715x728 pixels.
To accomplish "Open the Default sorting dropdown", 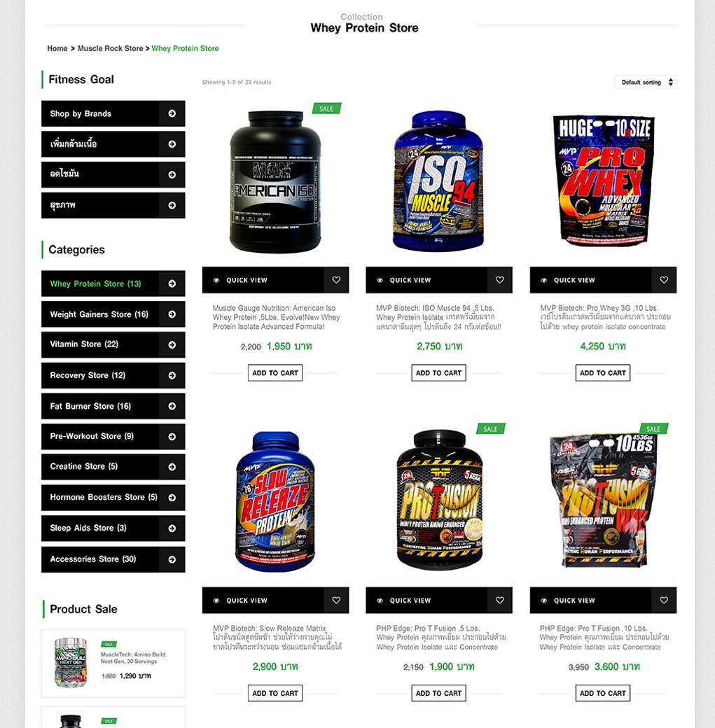I will pyautogui.click(x=646, y=82).
